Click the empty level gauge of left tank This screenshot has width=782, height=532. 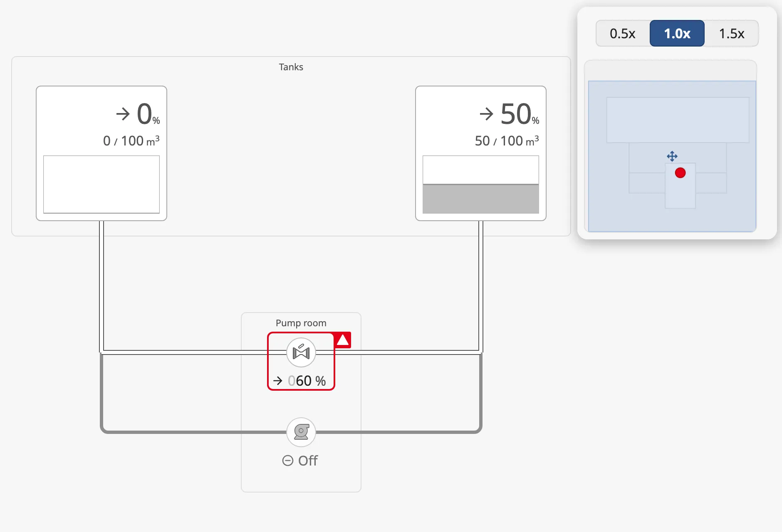[101, 185]
